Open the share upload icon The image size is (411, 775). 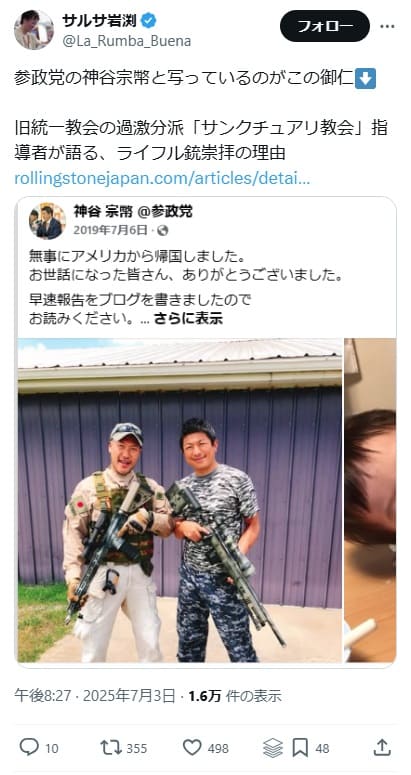382,748
